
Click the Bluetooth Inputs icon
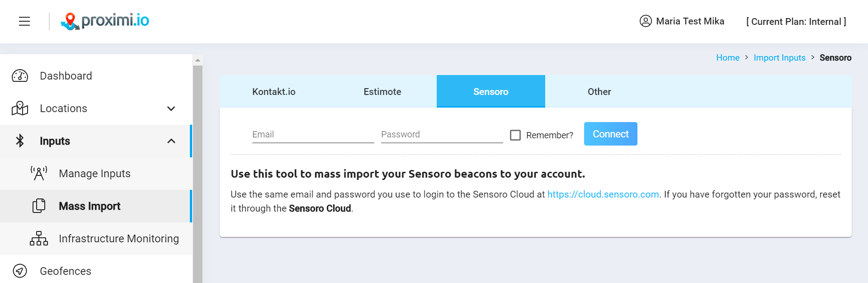point(20,141)
